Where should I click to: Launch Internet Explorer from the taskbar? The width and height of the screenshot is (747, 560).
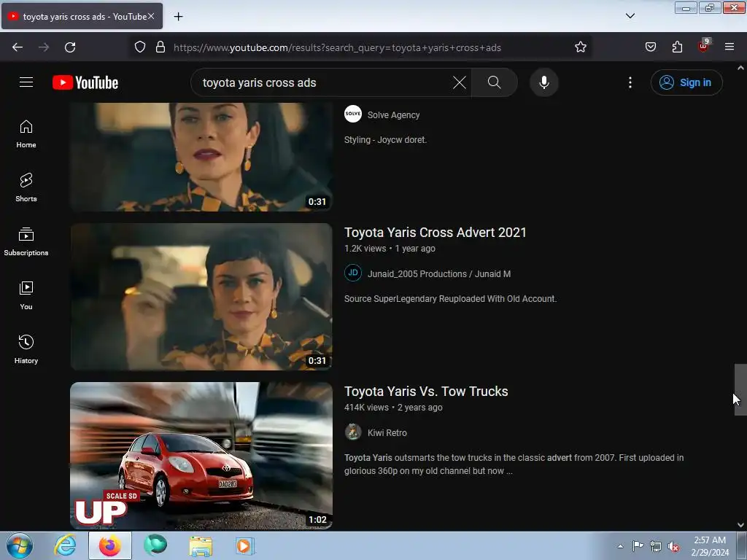pyautogui.click(x=65, y=545)
